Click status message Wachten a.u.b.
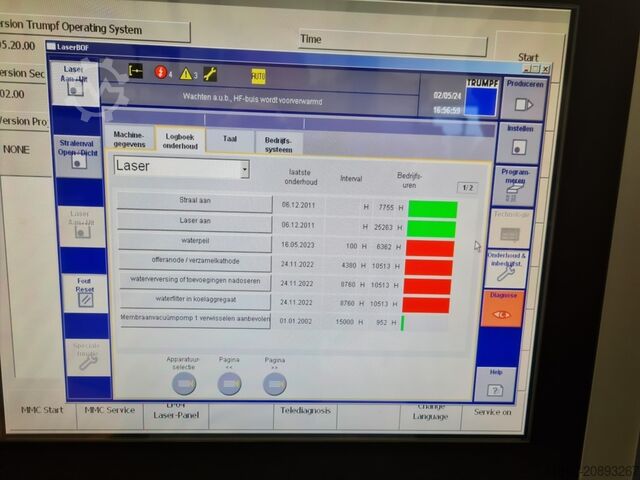 point(252,98)
